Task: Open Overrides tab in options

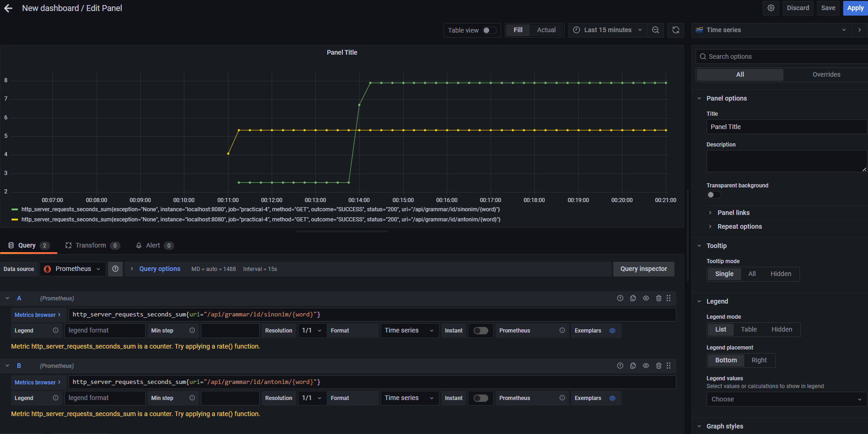Action: [x=826, y=74]
